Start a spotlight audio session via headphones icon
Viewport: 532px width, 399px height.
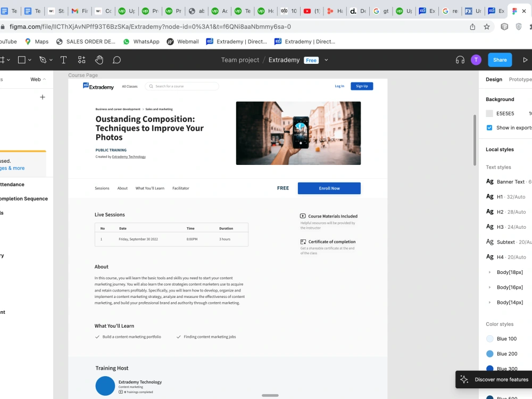pyautogui.click(x=460, y=60)
